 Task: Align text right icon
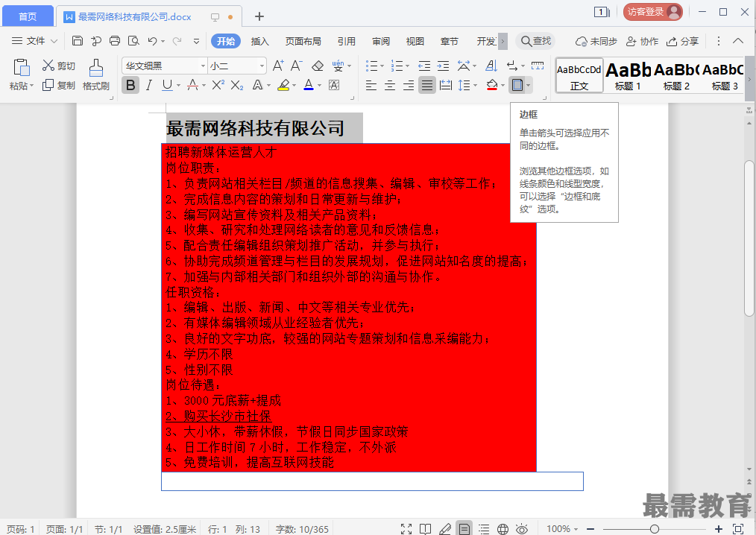tap(409, 85)
